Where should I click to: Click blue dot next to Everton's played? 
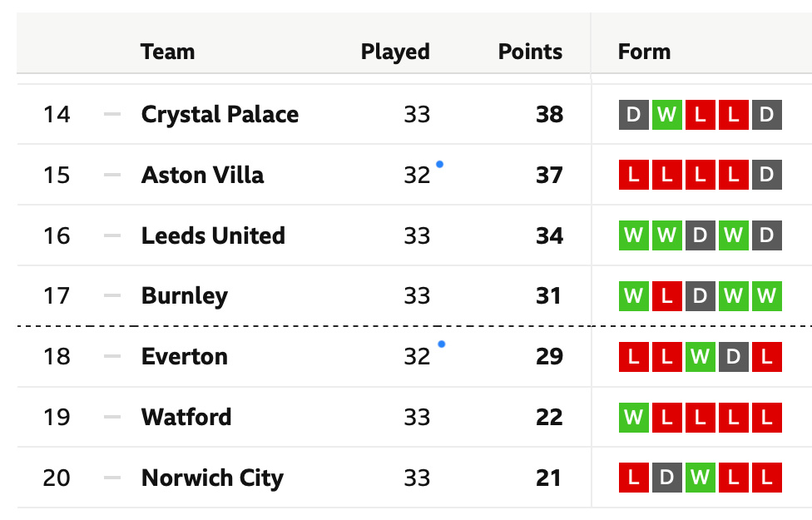(441, 344)
